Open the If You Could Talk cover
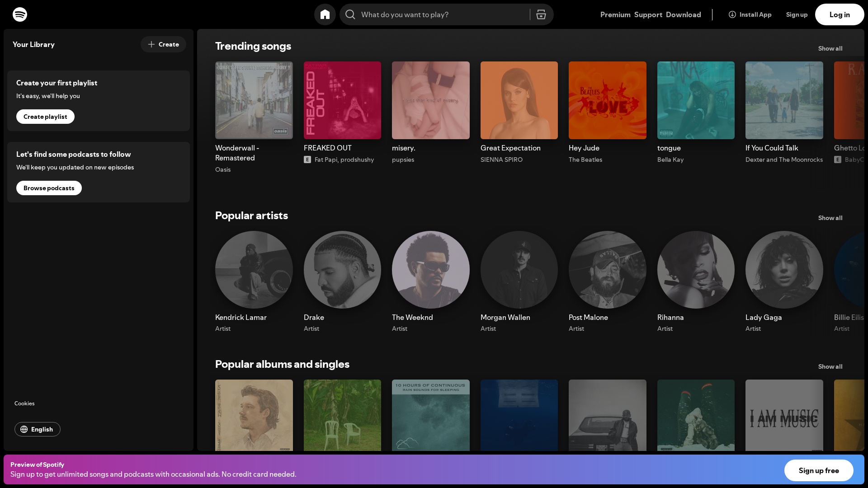The height and width of the screenshot is (488, 868). 784,100
